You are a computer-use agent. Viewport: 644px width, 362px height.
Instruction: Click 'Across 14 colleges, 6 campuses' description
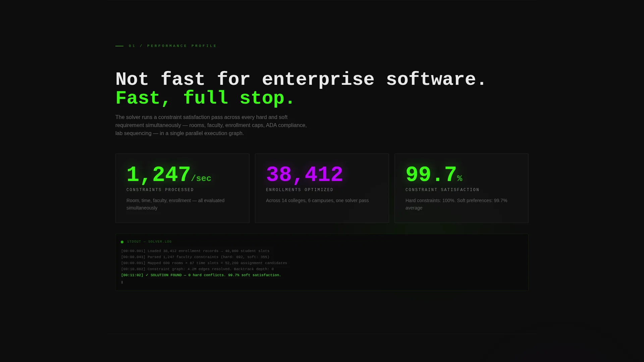click(x=317, y=200)
